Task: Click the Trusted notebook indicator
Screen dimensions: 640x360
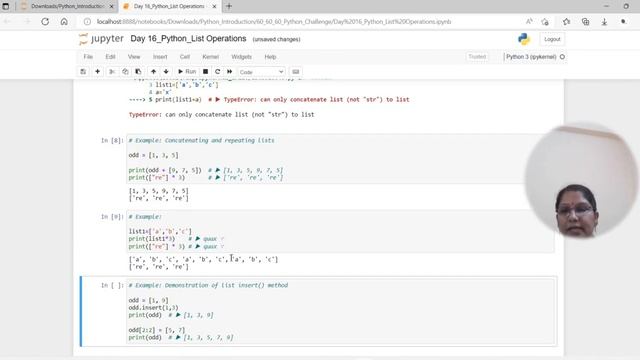Action: pyautogui.click(x=477, y=57)
